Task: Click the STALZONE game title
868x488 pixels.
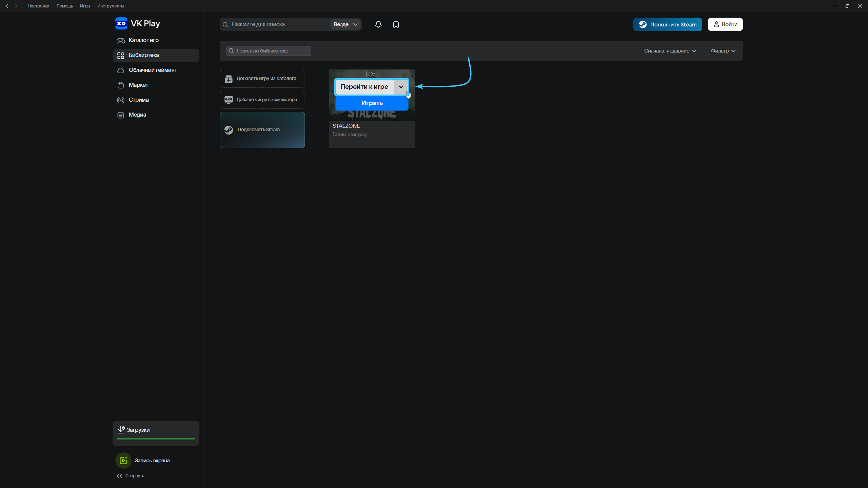Action: pyautogui.click(x=346, y=126)
